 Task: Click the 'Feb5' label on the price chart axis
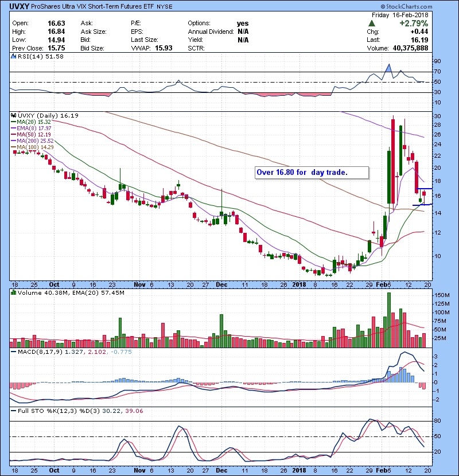point(384,285)
